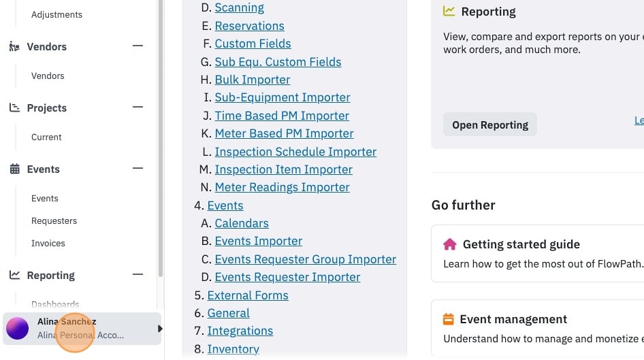Click the Projects chart icon in sidebar

(x=14, y=108)
